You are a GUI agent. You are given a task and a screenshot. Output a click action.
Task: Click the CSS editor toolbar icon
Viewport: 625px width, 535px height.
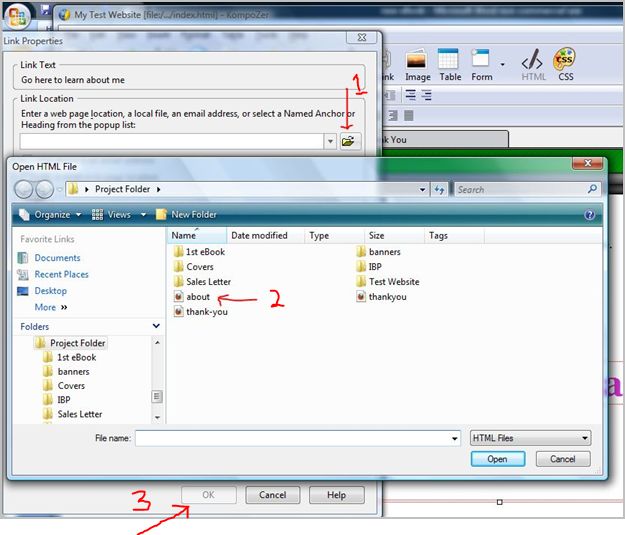coord(565,64)
